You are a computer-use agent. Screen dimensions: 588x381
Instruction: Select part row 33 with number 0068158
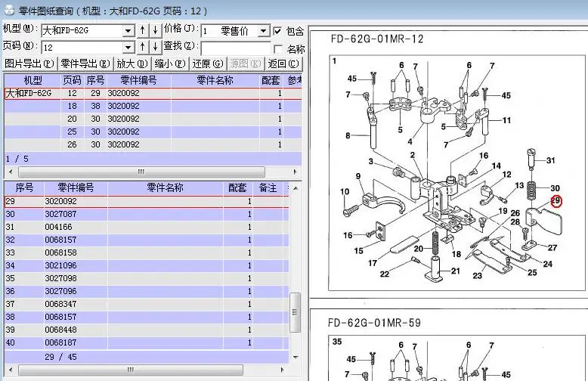point(147,252)
